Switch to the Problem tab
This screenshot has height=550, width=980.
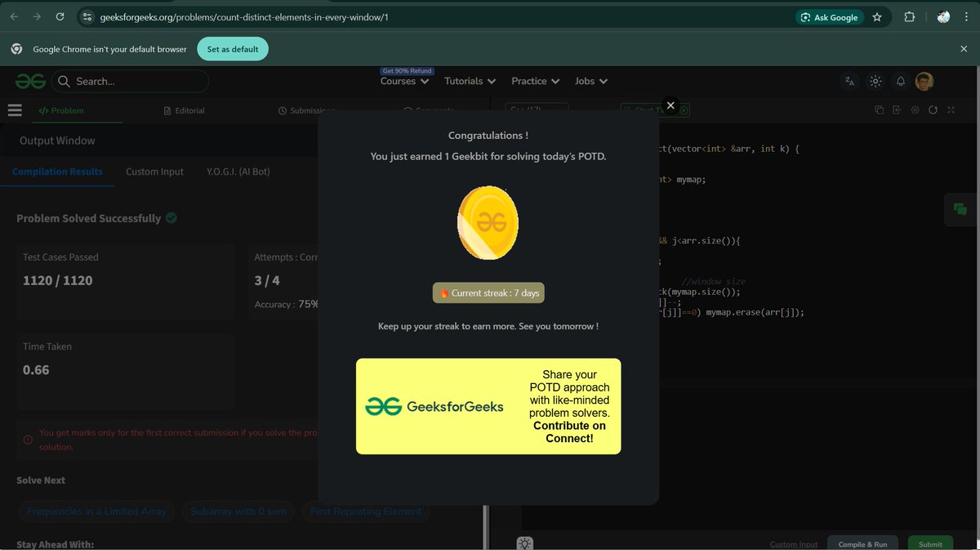(x=61, y=110)
